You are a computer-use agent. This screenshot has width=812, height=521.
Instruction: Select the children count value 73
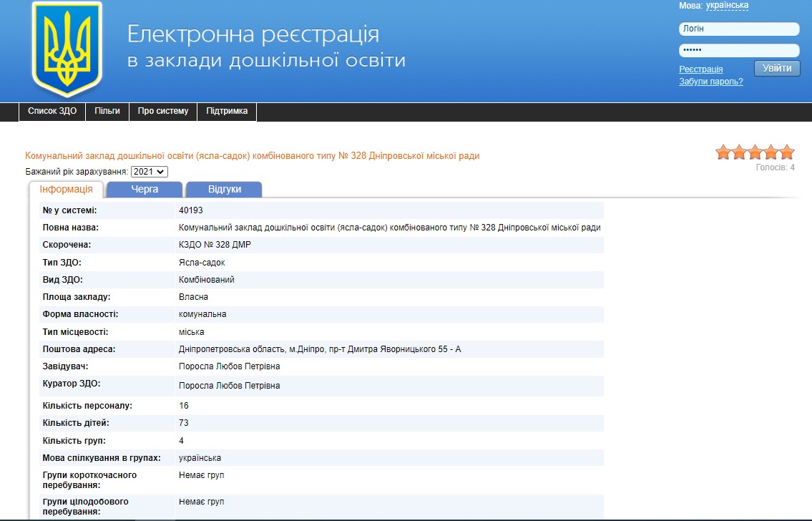tap(183, 423)
